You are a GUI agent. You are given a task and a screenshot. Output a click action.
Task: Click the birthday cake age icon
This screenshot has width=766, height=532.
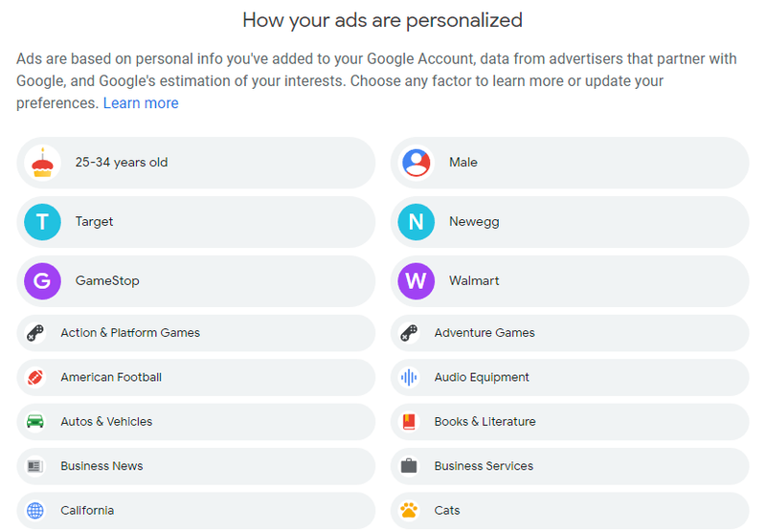click(x=42, y=163)
